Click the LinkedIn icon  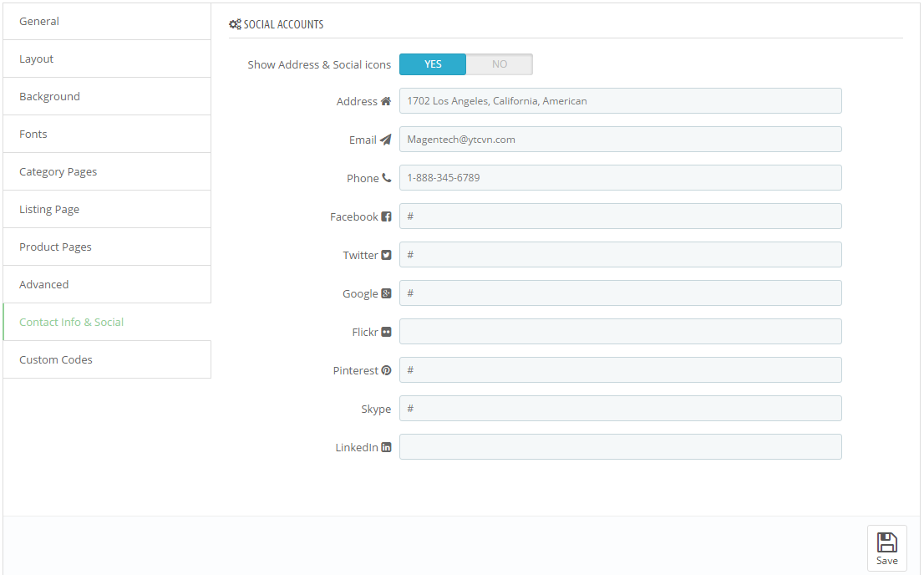pos(386,447)
